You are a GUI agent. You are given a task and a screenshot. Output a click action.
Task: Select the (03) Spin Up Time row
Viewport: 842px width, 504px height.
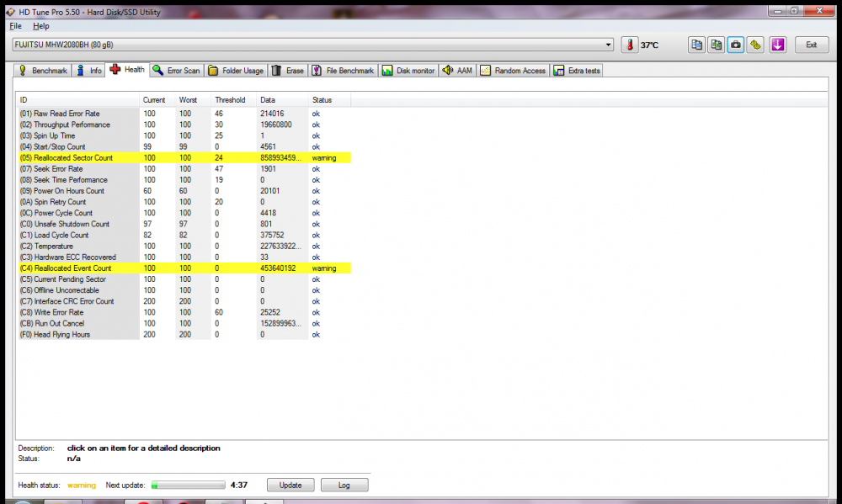click(184, 135)
